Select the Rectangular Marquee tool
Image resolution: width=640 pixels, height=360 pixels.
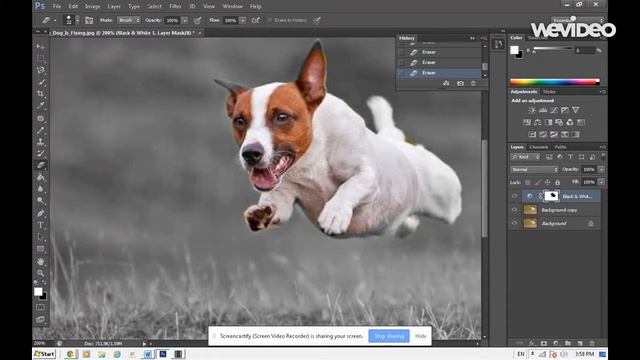40,58
